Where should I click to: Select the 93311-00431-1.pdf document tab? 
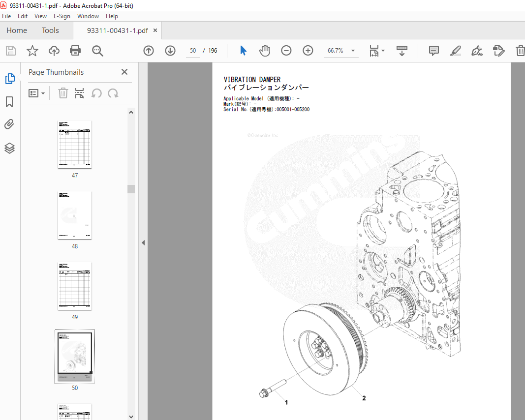click(117, 30)
